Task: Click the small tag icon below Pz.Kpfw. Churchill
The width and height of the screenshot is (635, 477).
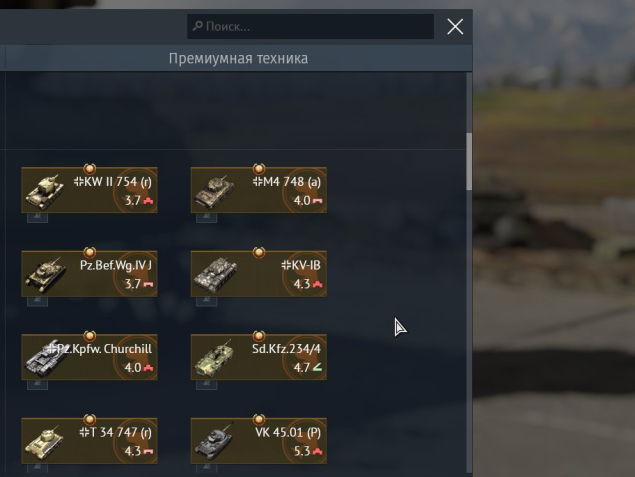Action: point(37,385)
